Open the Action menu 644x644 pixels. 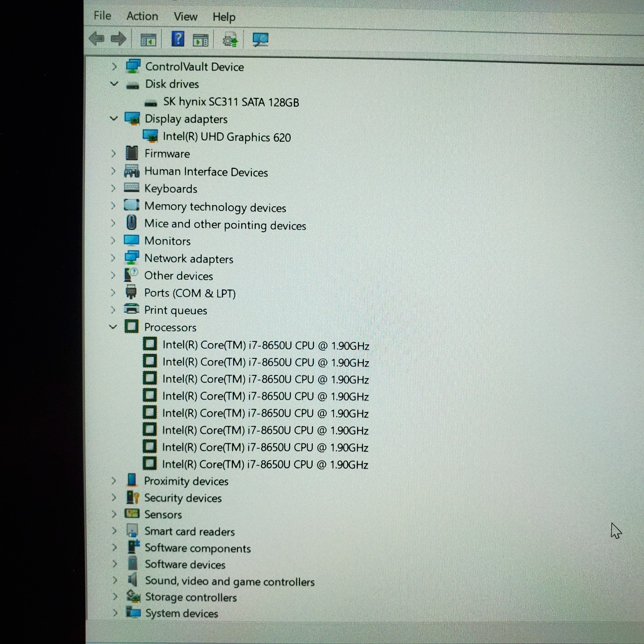click(x=142, y=16)
